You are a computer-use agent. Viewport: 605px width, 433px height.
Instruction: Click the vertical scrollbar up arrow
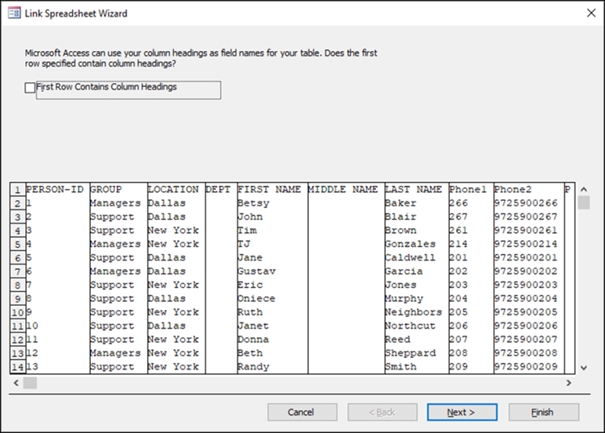[x=584, y=189]
